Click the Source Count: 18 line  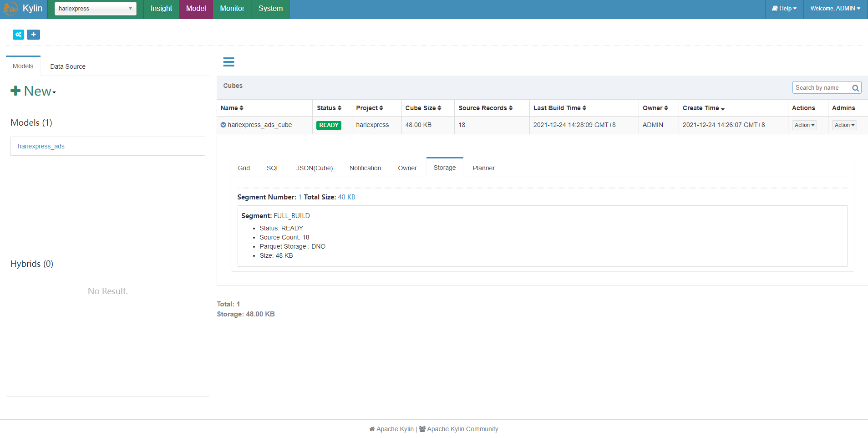(x=284, y=237)
